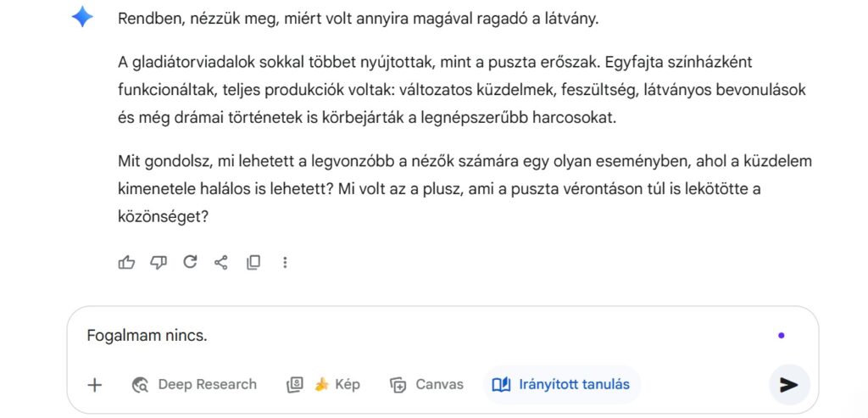
Task: Disable the Irányított tanulás mode
Action: (x=562, y=385)
